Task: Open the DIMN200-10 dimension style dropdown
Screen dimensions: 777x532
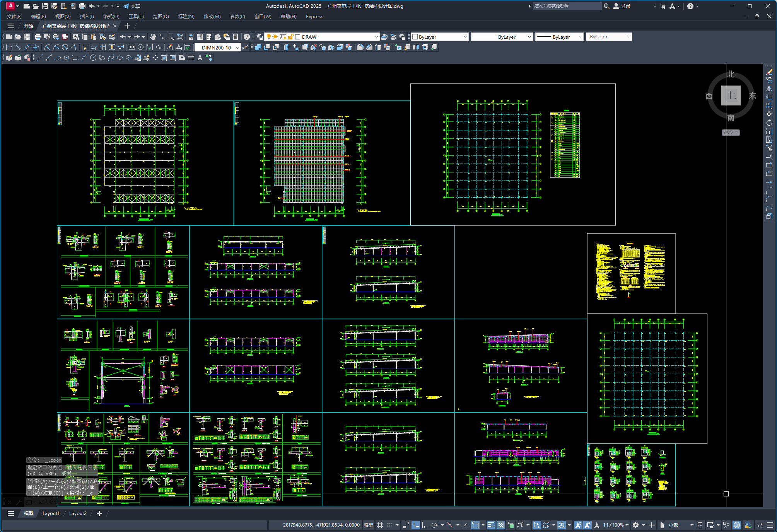Action: click(x=237, y=48)
